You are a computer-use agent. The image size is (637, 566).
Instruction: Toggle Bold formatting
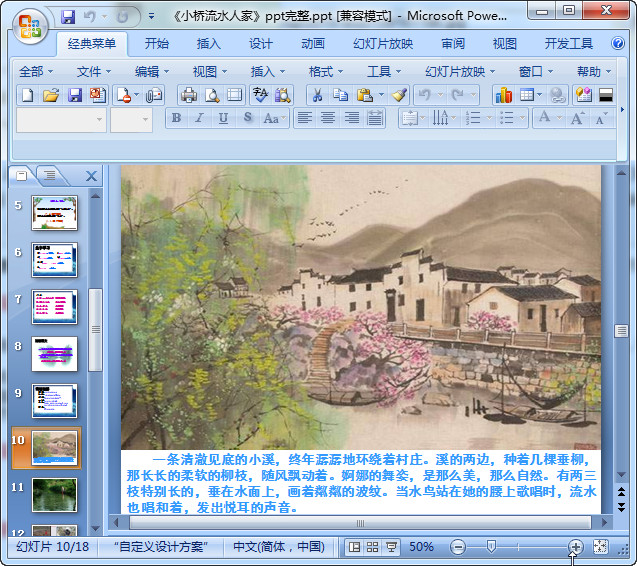[176, 118]
